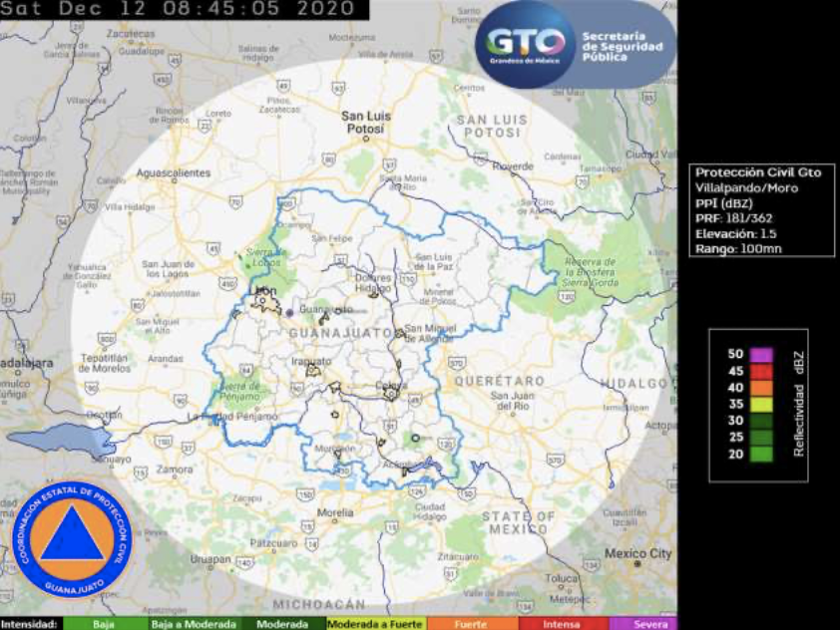Click the Severa magenta intensity band
Image resolution: width=840 pixels, height=630 pixels.
pyautogui.click(x=642, y=624)
